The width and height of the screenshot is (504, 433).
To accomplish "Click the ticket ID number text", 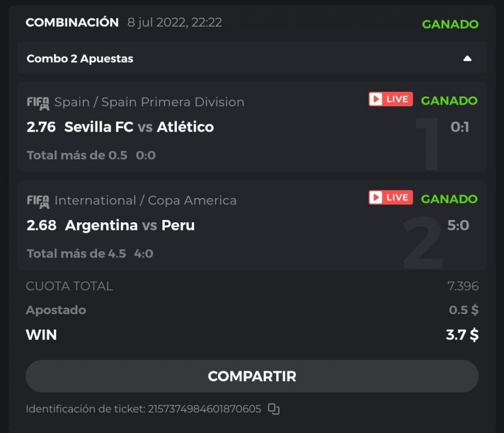I will [205, 409].
